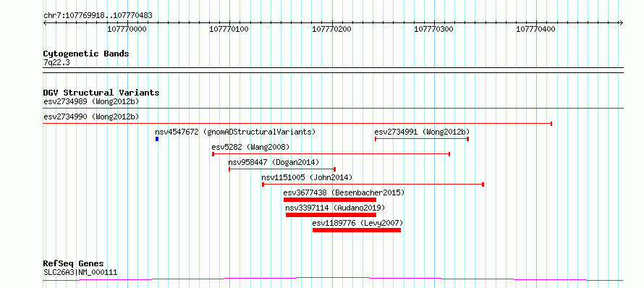Click the 7q22.3 black band bar
Image resolution: width=644 pixels, height=288 pixels.
[333, 70]
